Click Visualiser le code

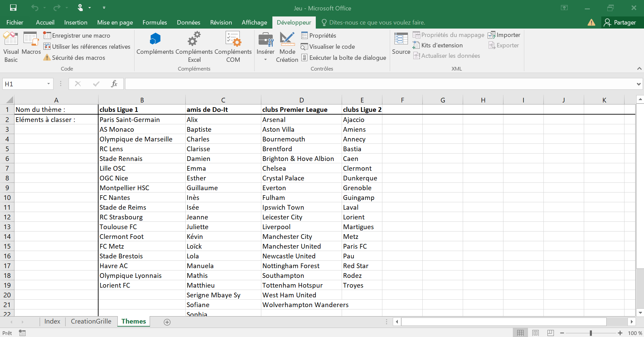pyautogui.click(x=328, y=47)
